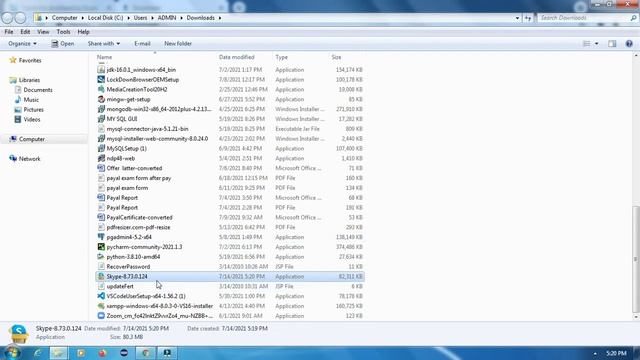This screenshot has height=360, width=640.
Task: Select the ndp48-web file icon
Action: point(101,158)
